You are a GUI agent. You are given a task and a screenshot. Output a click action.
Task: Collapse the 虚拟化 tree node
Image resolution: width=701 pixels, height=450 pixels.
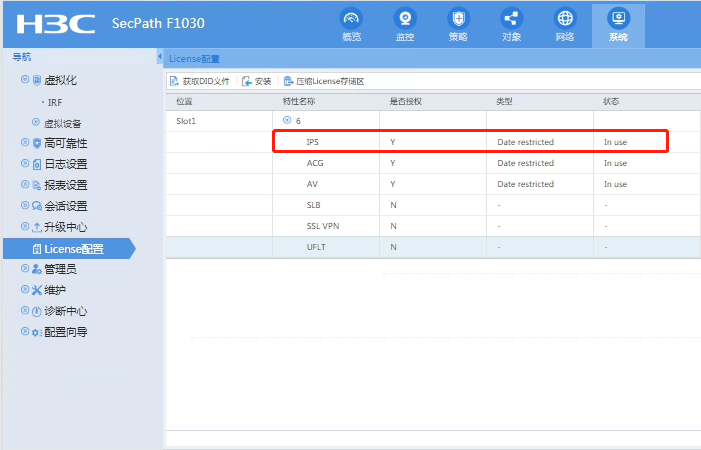25,80
